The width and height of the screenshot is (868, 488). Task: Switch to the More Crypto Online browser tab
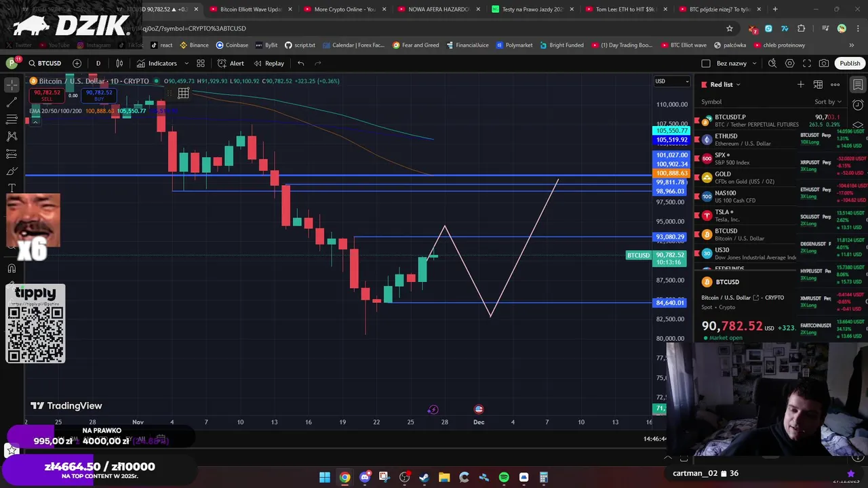click(344, 9)
